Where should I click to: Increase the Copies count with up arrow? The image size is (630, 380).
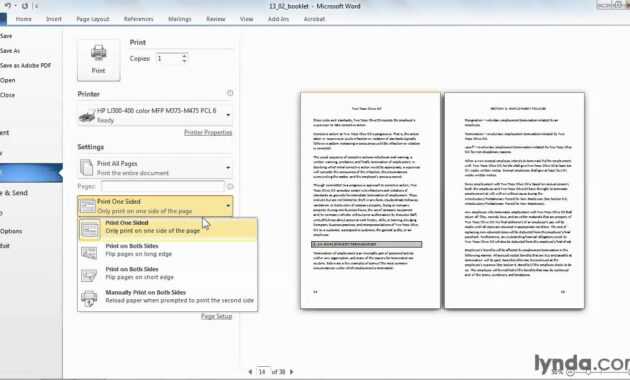[184, 56]
